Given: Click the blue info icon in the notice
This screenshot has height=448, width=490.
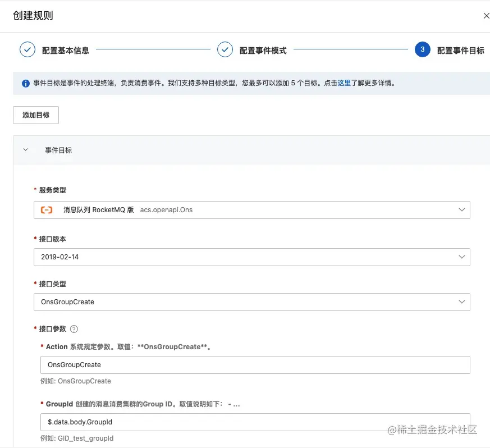Looking at the screenshot, I should [x=26, y=84].
